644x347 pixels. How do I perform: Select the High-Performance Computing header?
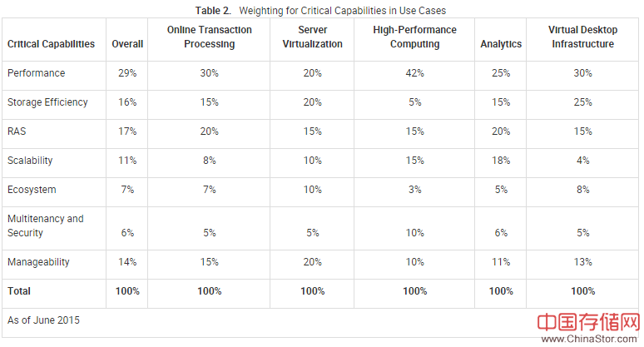(x=414, y=37)
